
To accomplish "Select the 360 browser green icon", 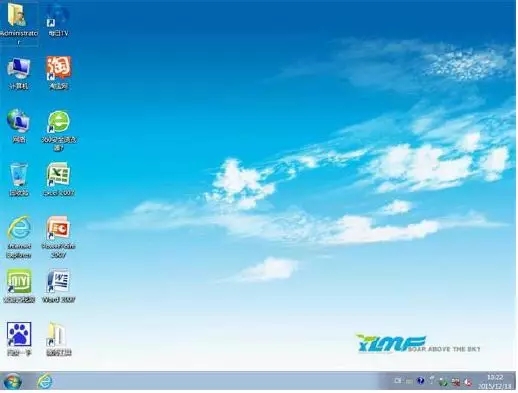I will tap(59, 122).
